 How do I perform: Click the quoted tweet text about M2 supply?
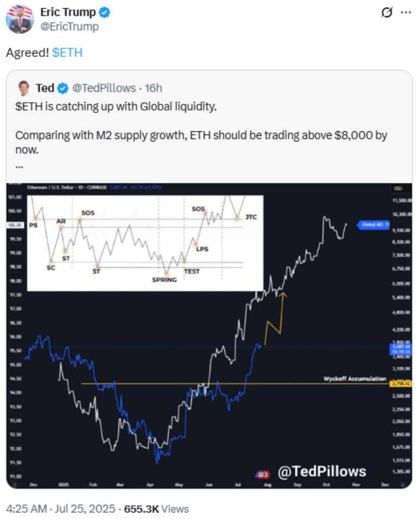tap(201, 142)
